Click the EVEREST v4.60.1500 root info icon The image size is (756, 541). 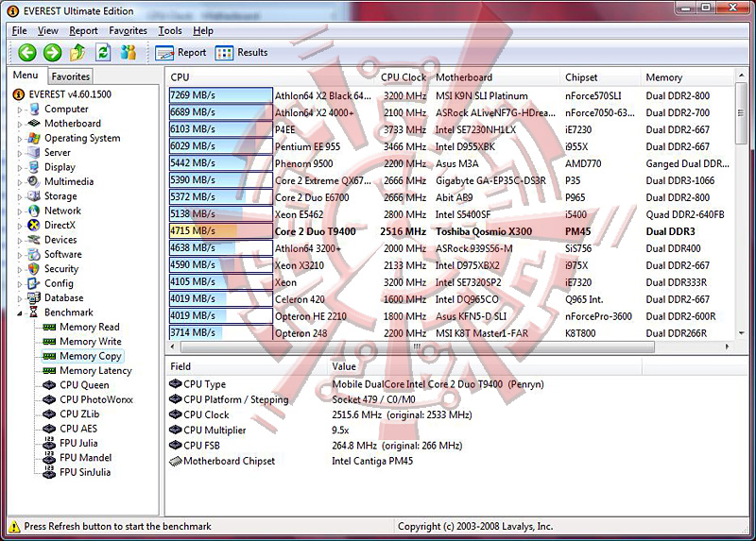18,94
